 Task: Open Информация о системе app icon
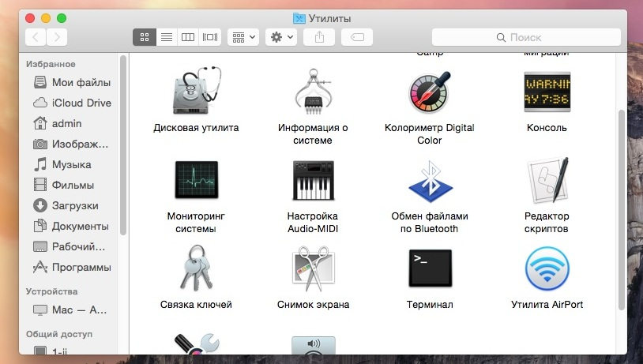pos(314,92)
